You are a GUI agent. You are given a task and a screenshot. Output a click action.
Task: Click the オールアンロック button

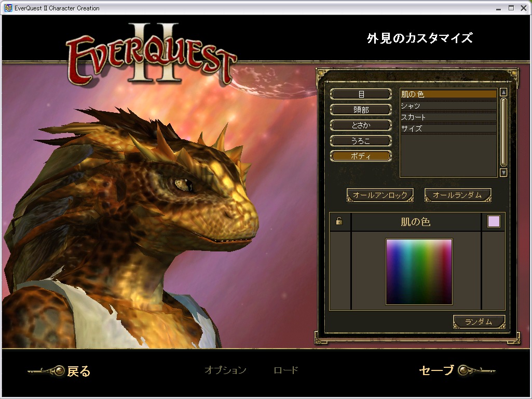(x=380, y=195)
